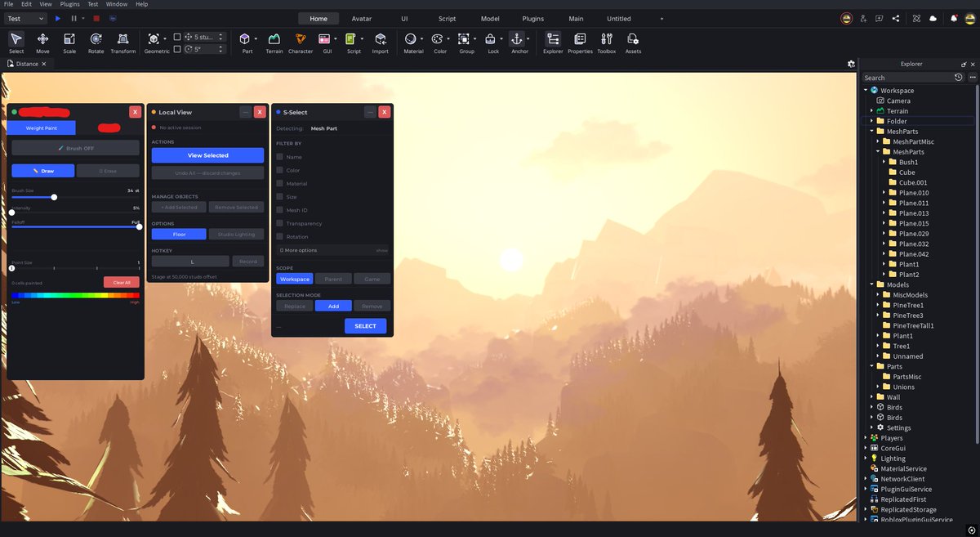Screen dimensions: 980x537
Task: Enable the rotate snap 5° checkbox
Action: pos(177,49)
